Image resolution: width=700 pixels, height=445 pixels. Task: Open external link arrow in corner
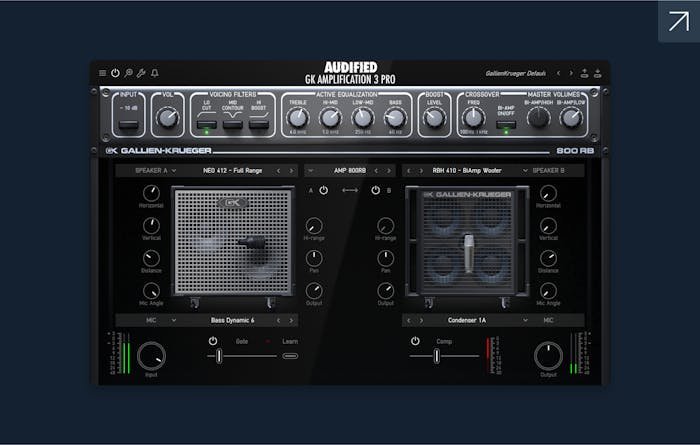pyautogui.click(x=679, y=21)
